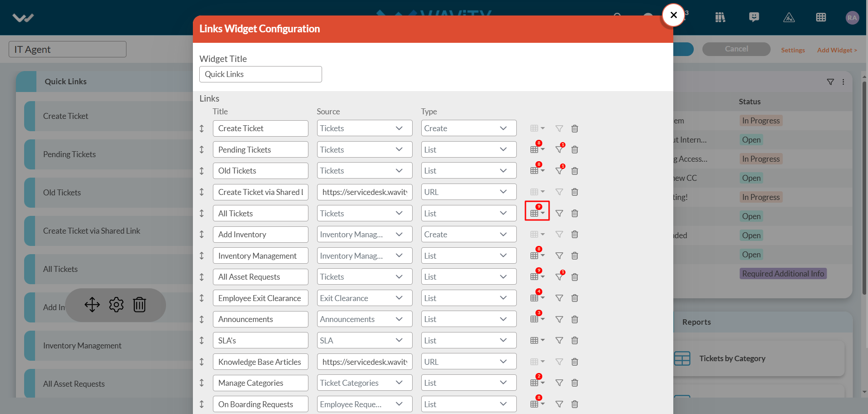Screen dimensions: 868x414
Task: Open Source dropdown showing SLA
Action: [364, 340]
